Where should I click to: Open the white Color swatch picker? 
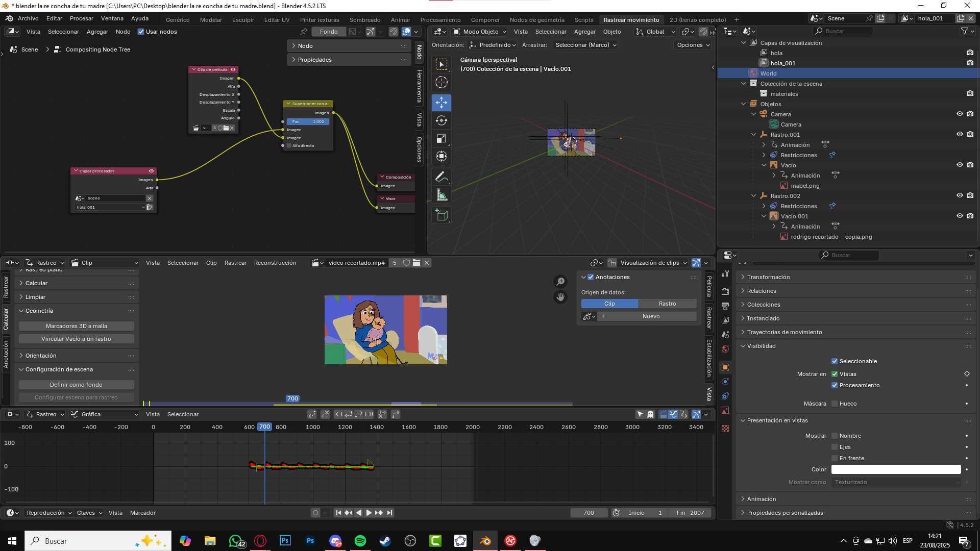pos(896,469)
